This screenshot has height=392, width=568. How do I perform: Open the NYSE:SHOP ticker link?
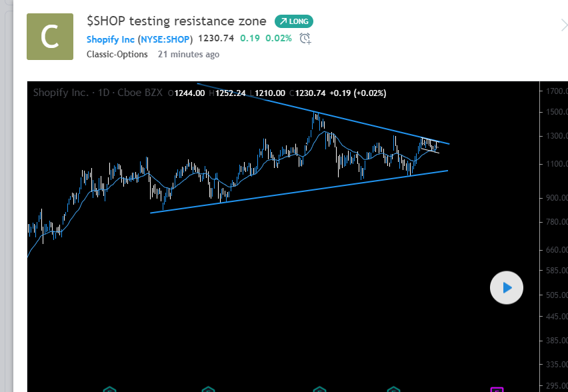(x=165, y=39)
